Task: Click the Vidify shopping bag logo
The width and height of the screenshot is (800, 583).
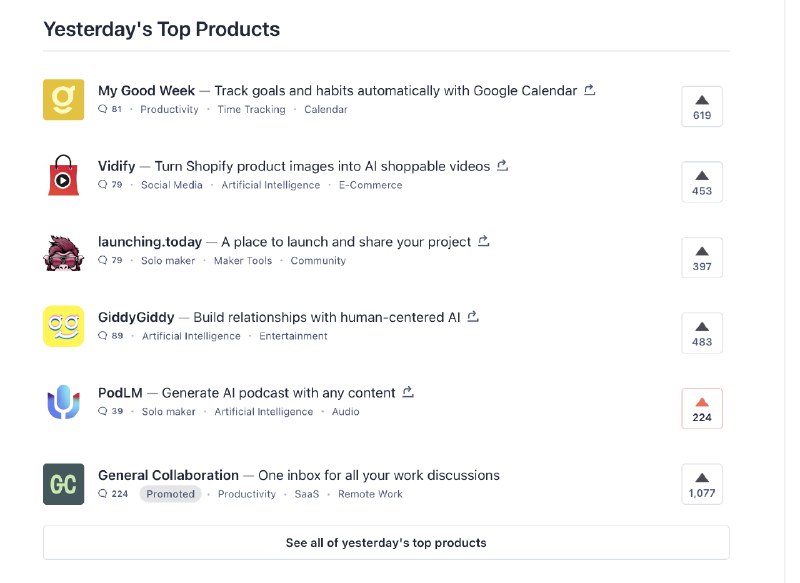Action: pyautogui.click(x=64, y=175)
